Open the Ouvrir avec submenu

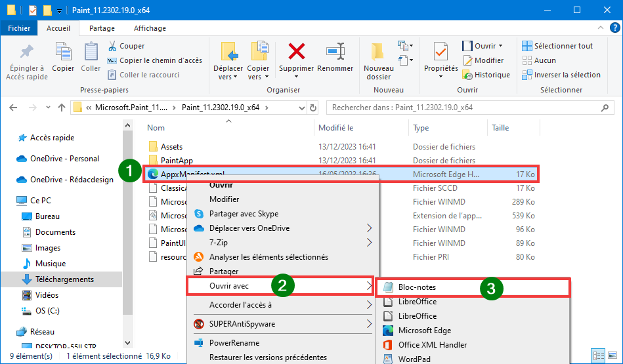click(280, 286)
